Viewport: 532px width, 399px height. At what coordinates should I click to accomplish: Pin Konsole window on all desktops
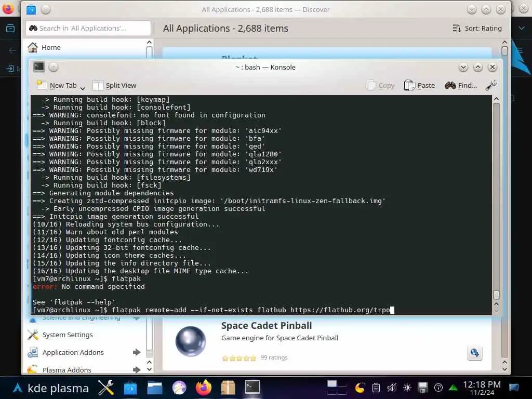54,67
